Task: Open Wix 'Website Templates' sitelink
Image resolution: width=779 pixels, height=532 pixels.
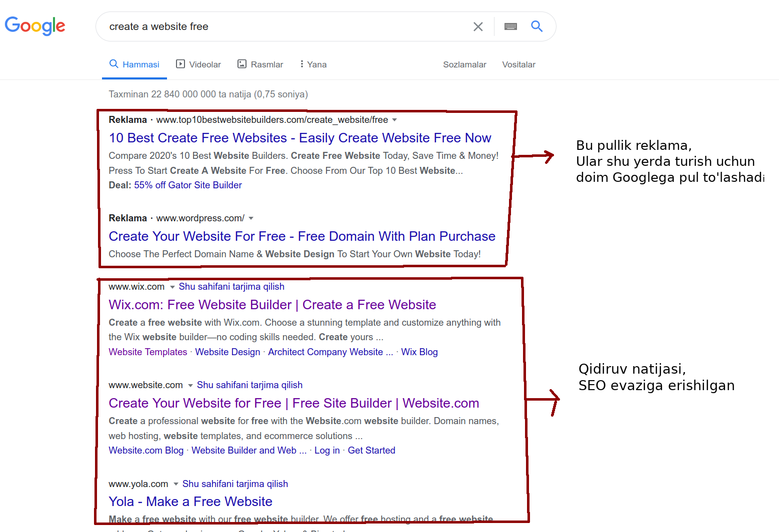Action: pyautogui.click(x=148, y=352)
